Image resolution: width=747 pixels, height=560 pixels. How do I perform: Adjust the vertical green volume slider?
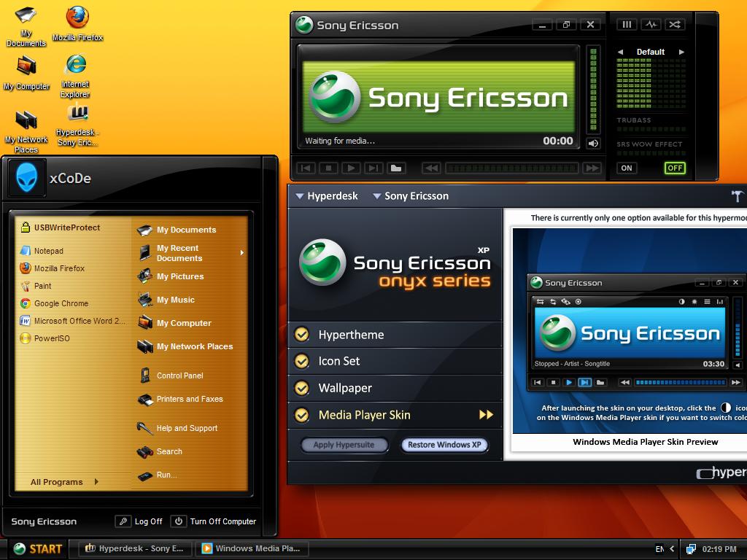pyautogui.click(x=593, y=89)
